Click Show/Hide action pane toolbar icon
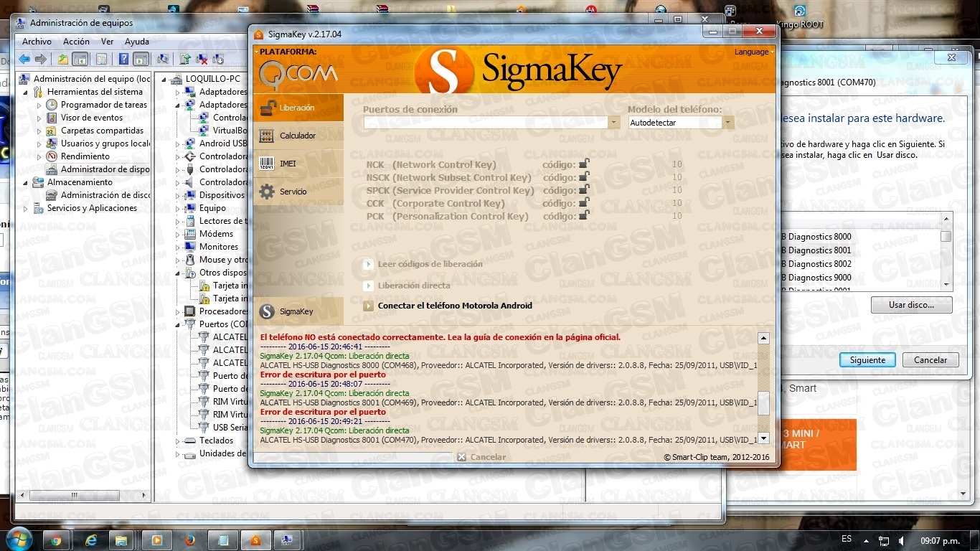The width and height of the screenshot is (980, 551). click(x=141, y=59)
